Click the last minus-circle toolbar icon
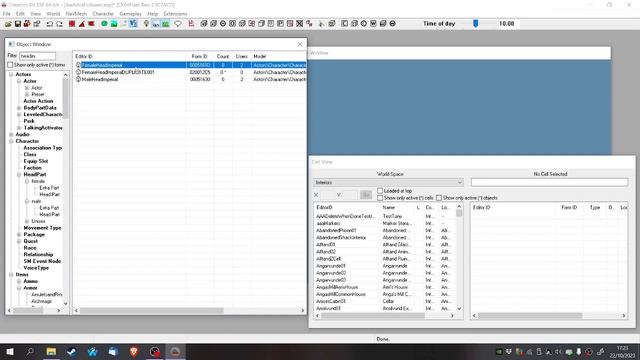 (392, 24)
